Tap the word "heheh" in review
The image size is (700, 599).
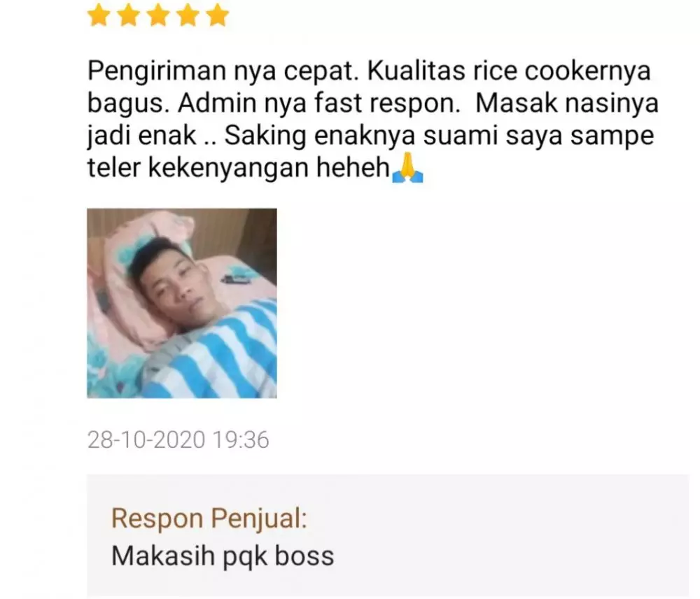(353, 167)
